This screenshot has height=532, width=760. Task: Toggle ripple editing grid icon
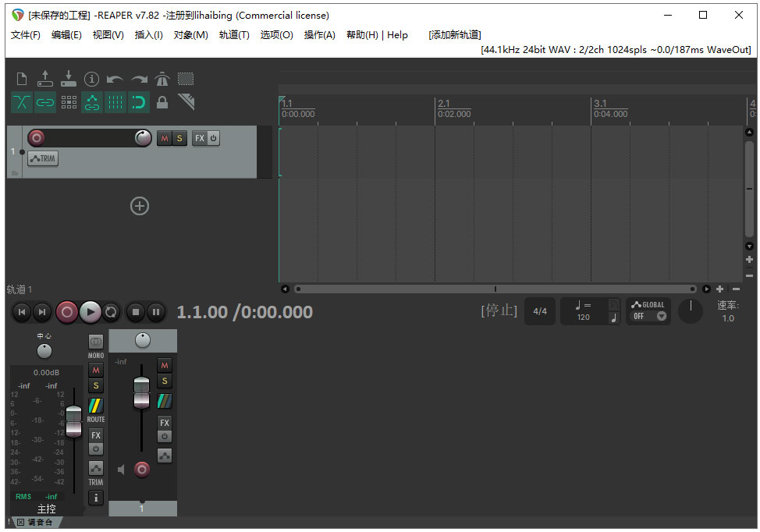(x=69, y=102)
